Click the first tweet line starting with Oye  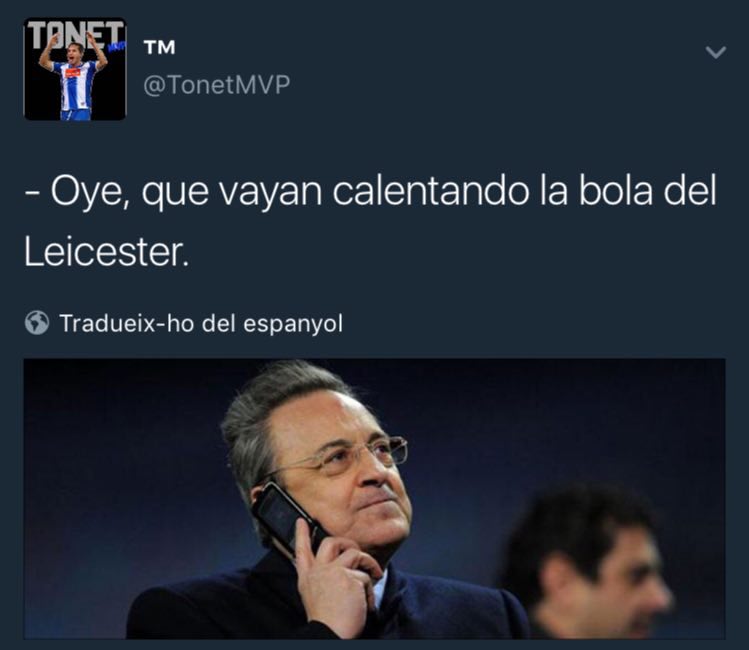371,191
